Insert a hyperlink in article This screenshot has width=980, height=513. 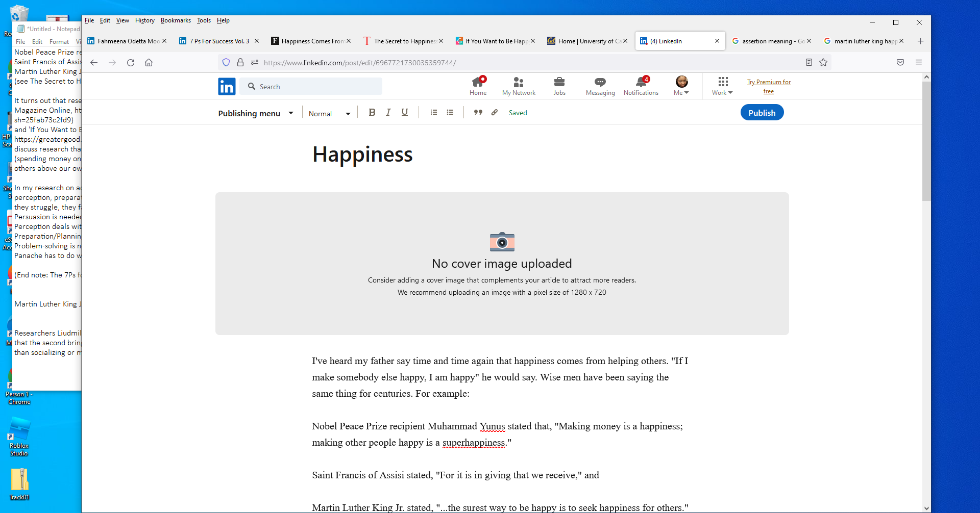tap(495, 113)
